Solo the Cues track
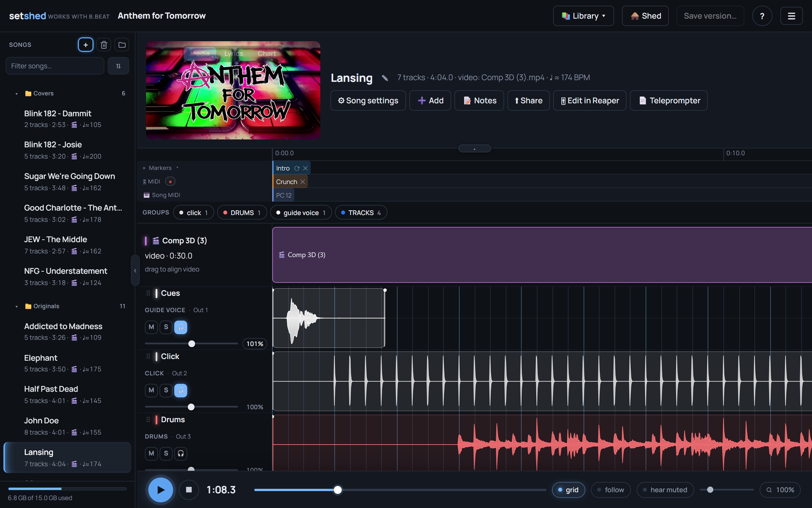 click(x=166, y=327)
